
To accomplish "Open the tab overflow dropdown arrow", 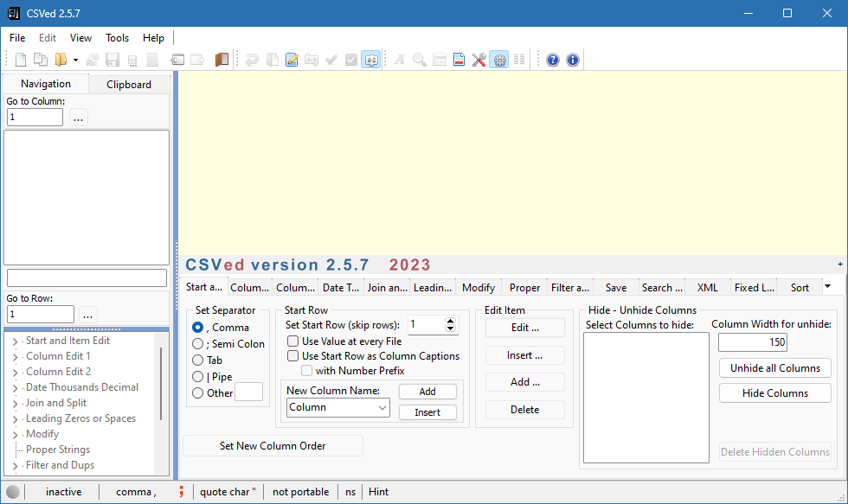I will tap(827, 286).
